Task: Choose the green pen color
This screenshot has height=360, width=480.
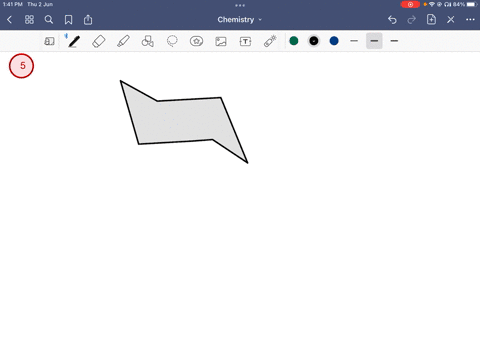Action: coord(294,41)
